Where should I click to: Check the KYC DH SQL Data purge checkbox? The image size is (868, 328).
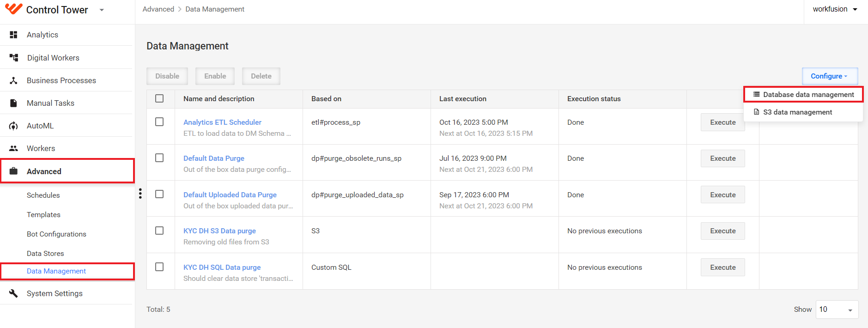pos(159,267)
